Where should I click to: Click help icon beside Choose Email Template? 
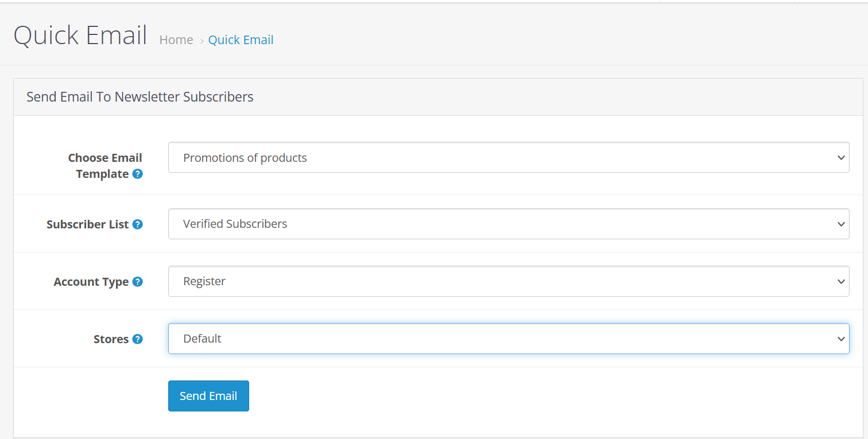(x=137, y=174)
